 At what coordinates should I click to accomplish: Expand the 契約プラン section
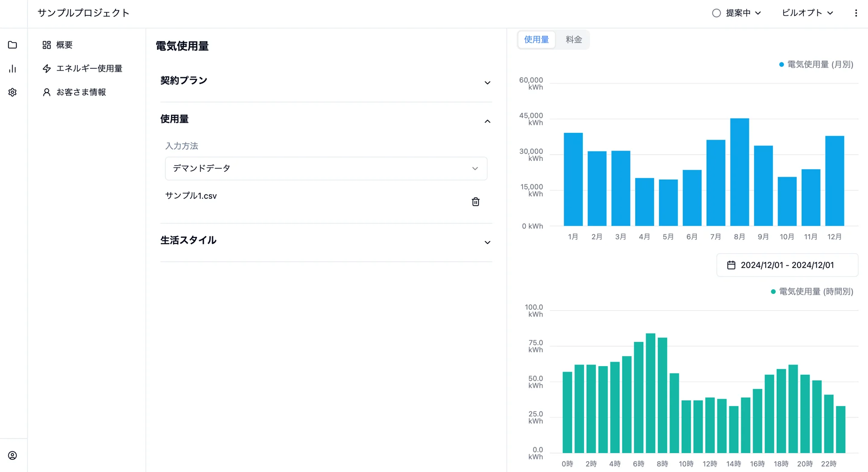pyautogui.click(x=326, y=82)
